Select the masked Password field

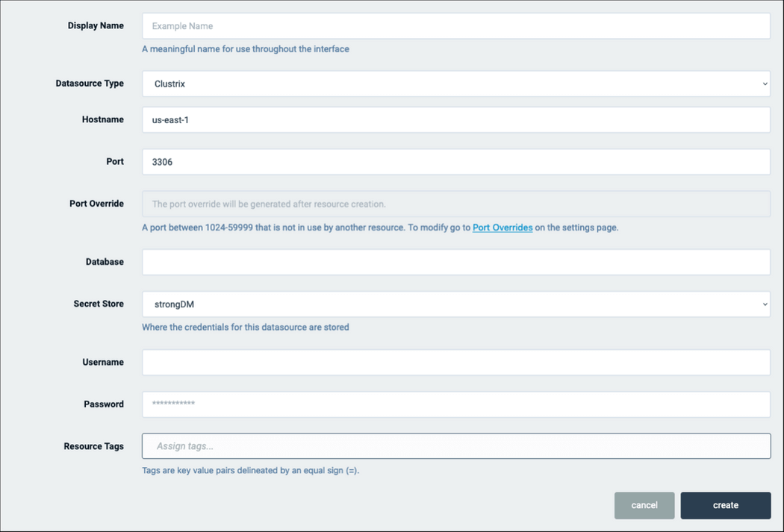[456, 404]
